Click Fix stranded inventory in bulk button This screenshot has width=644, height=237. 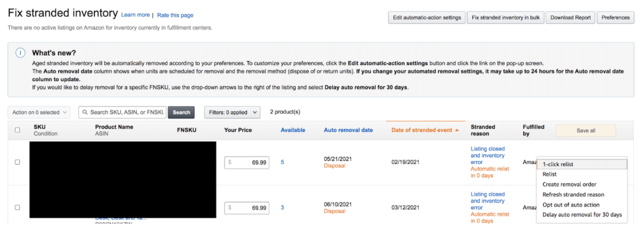pyautogui.click(x=506, y=17)
